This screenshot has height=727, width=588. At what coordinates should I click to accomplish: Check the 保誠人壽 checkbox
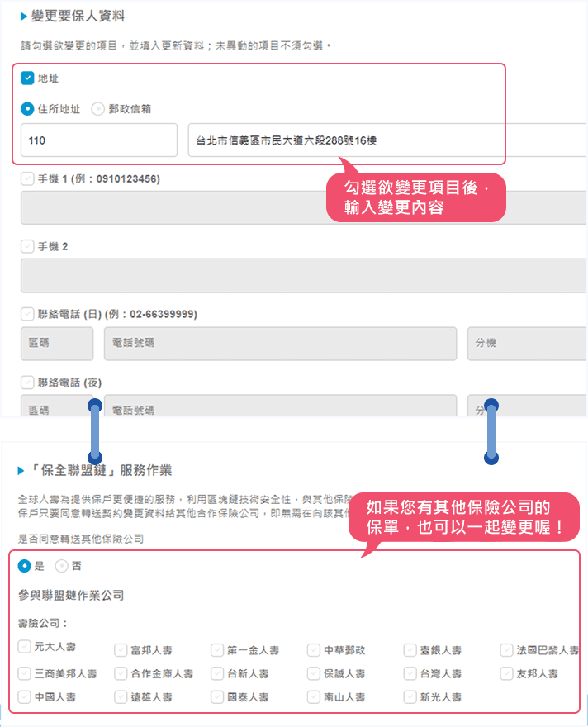tap(314, 673)
